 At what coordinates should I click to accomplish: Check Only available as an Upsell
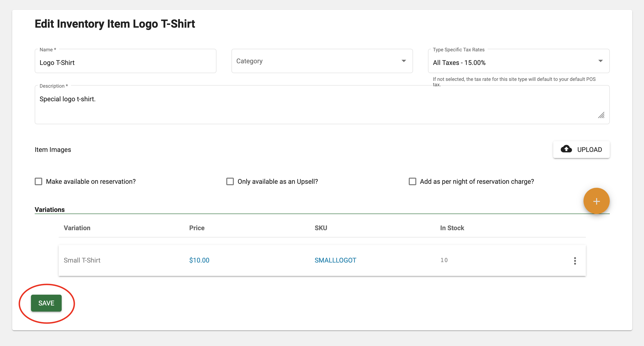(230, 181)
